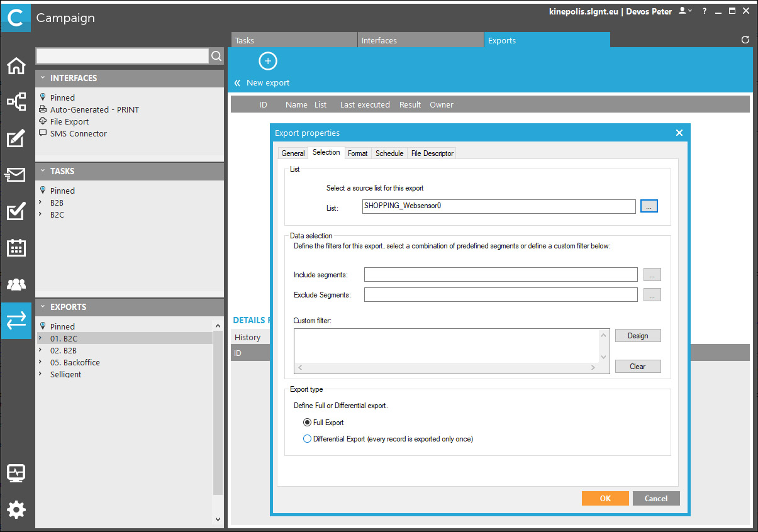Open the Home screen from the sidebar
This screenshot has width=758, height=532.
(x=16, y=66)
